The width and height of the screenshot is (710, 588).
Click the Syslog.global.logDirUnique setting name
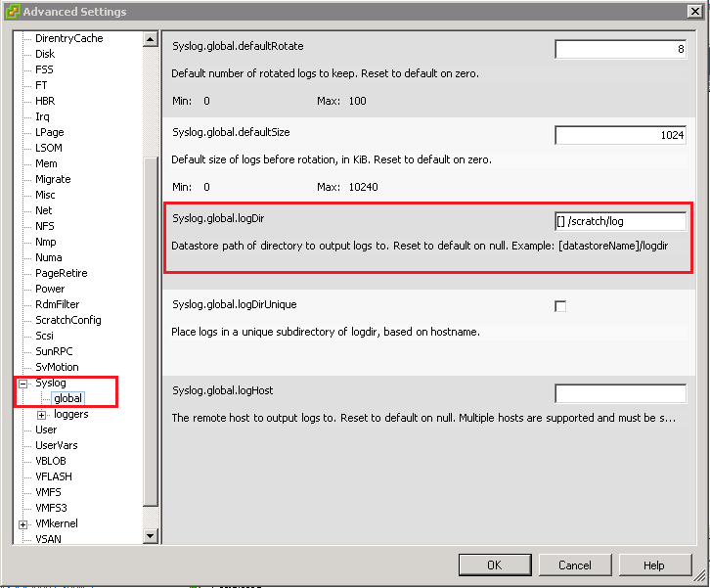tap(235, 304)
